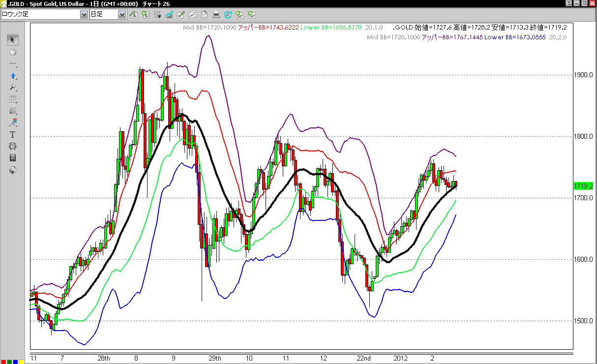Click the print chart icon
Image resolution: width=597 pixels, height=364 pixels.
pyautogui.click(x=216, y=15)
